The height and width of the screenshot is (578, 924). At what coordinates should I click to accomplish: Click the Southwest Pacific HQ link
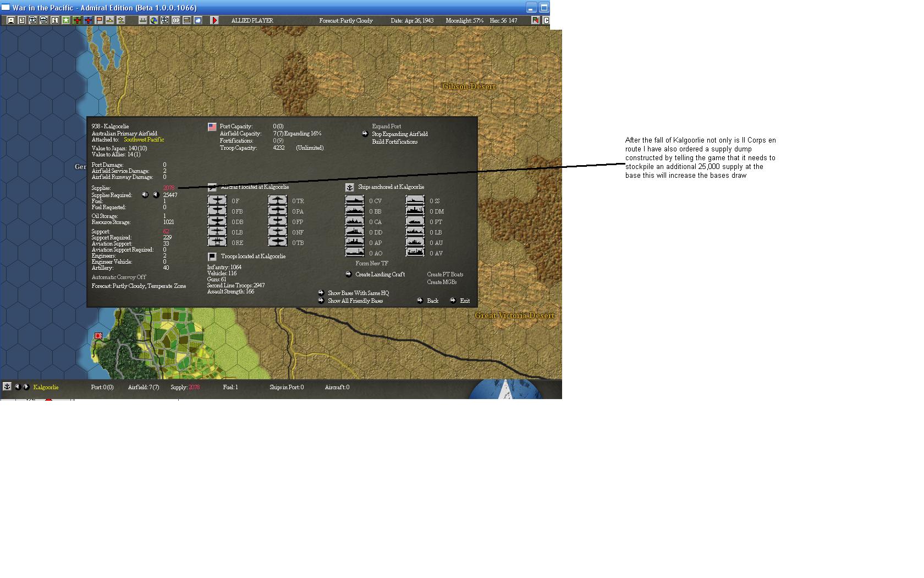(144, 139)
